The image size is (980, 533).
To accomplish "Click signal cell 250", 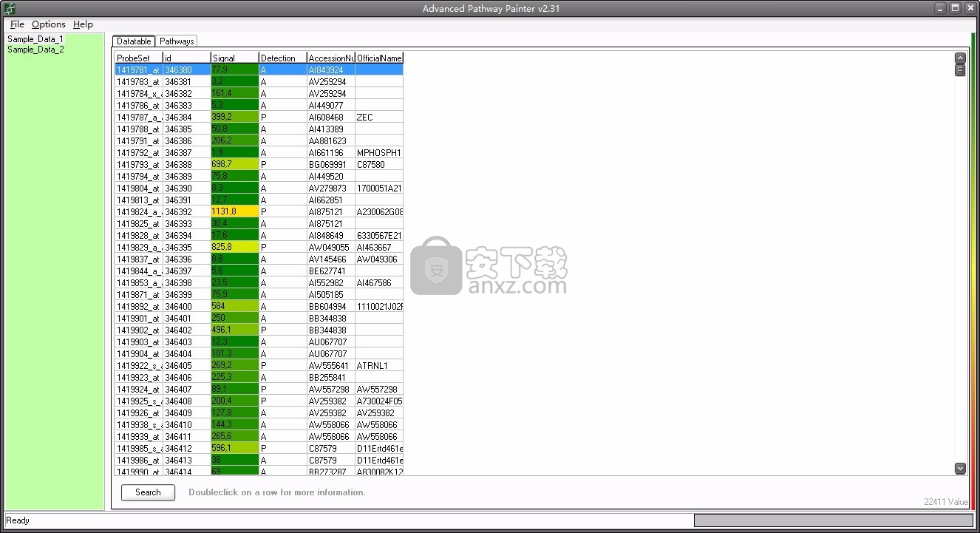I will coord(234,318).
